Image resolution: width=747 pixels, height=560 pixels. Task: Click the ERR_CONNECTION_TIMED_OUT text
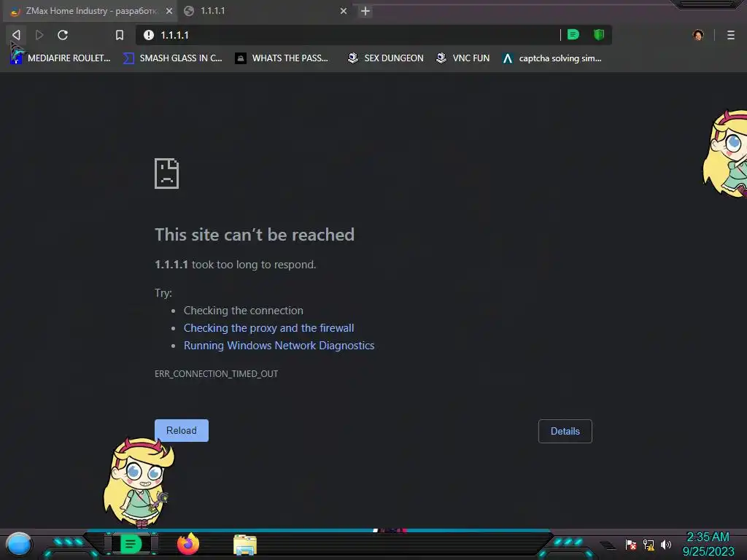(216, 374)
